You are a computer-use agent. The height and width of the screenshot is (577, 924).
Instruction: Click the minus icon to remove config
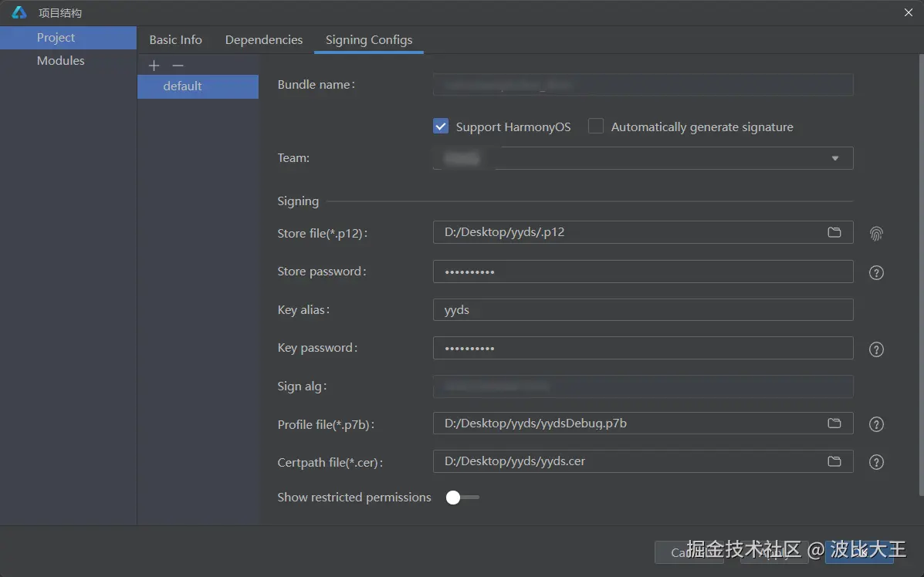coord(178,66)
